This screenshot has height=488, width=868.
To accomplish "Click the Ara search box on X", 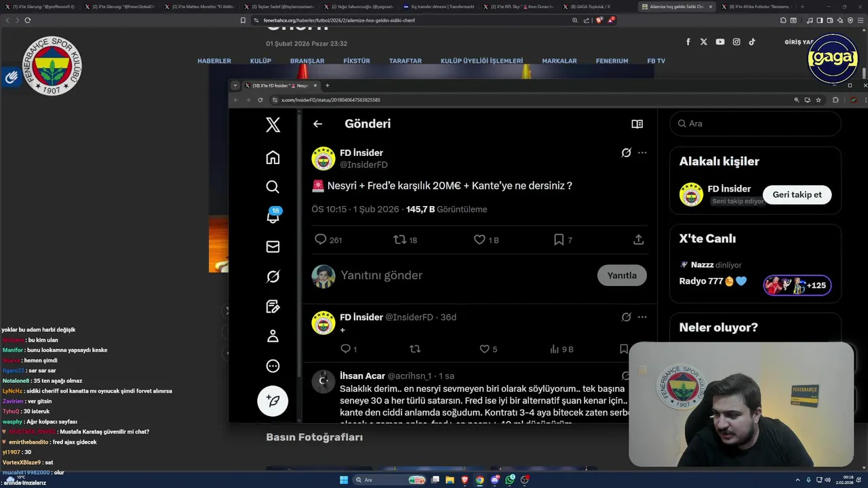I will (x=755, y=123).
